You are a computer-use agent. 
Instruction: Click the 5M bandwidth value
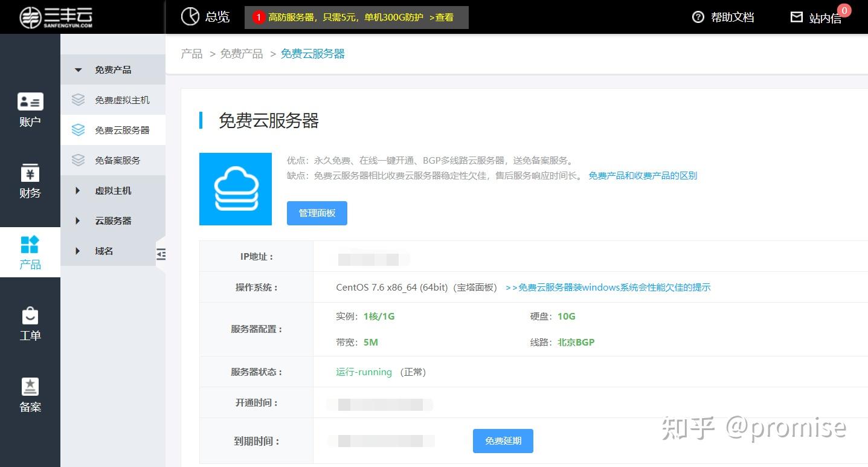click(x=371, y=342)
